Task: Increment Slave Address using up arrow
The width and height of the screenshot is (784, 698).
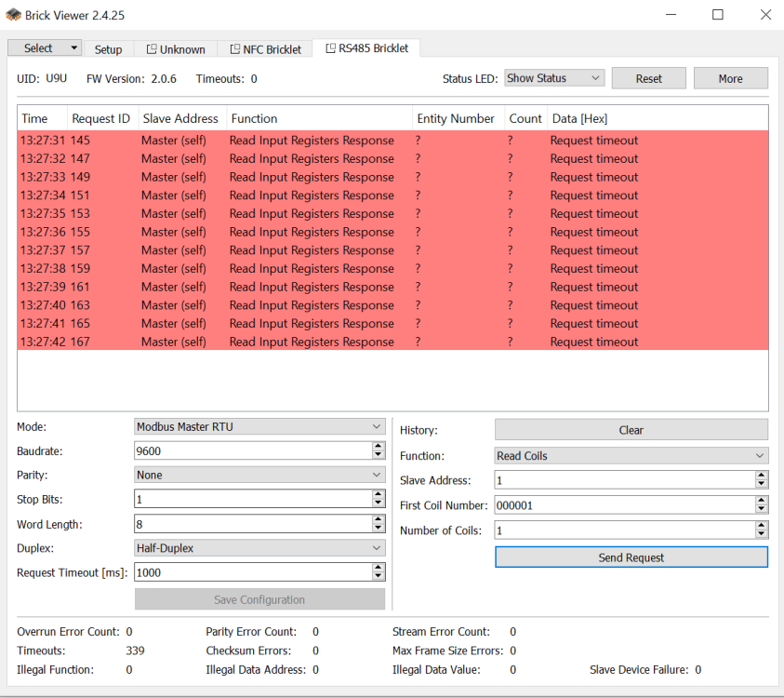Action: click(761, 476)
